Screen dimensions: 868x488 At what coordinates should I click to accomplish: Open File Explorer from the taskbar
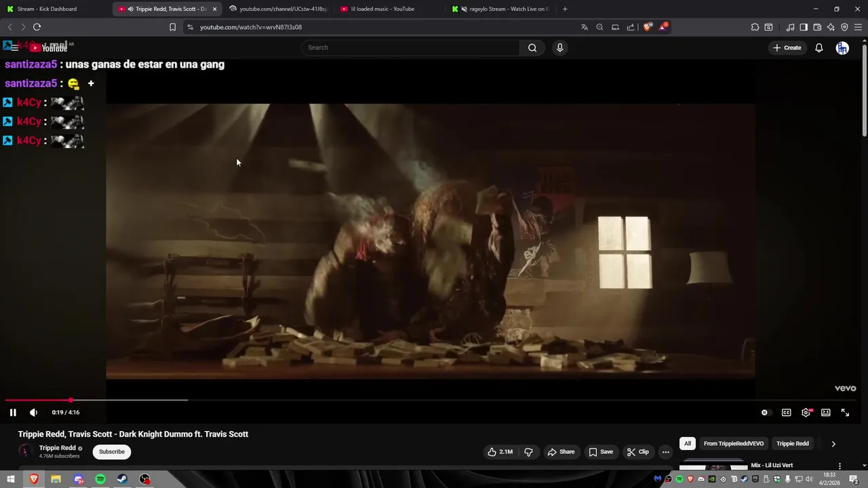[x=56, y=479]
